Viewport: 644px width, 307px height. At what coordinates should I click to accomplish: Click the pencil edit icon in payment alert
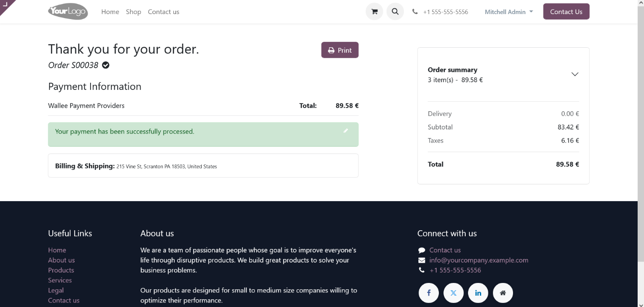point(346,131)
